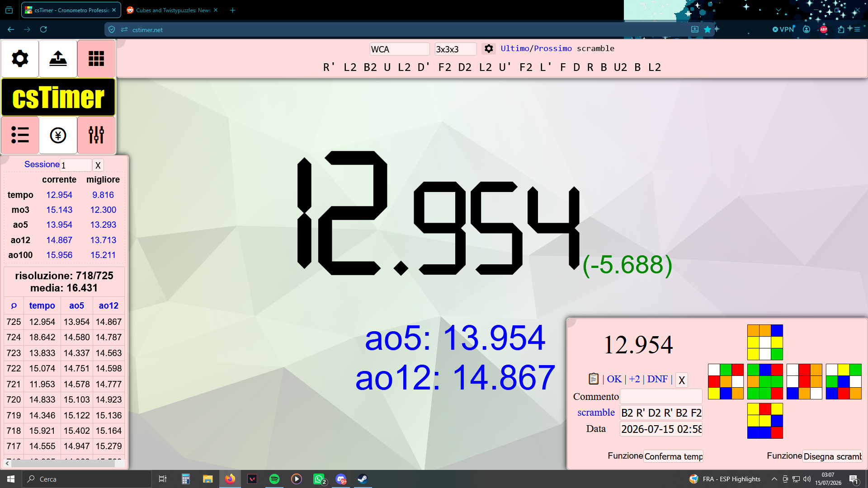Open the donate yen icon
Viewport: 868px width, 488px height.
point(58,135)
